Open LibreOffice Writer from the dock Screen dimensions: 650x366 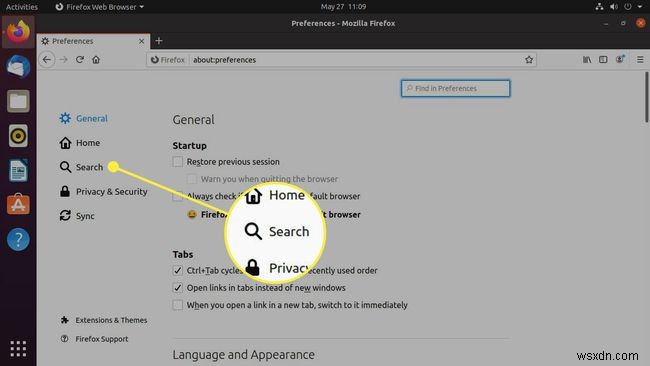(18, 170)
